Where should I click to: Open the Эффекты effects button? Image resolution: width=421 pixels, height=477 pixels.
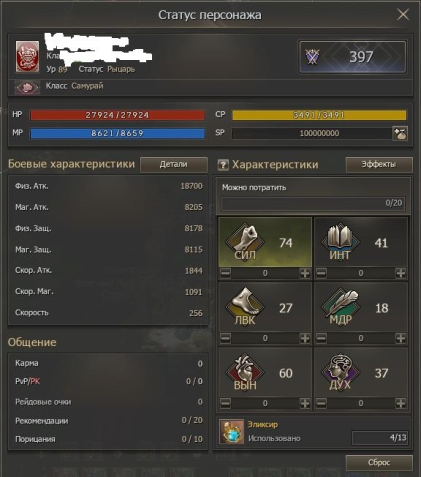pyautogui.click(x=379, y=164)
